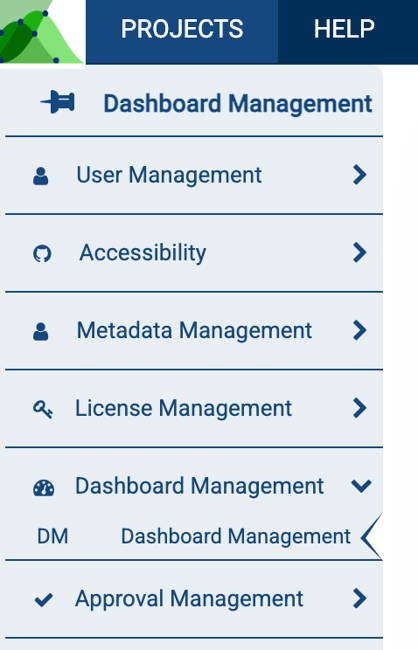Click the GitHub icon beside Accessibility
The height and width of the screenshot is (650, 418).
coord(42,253)
